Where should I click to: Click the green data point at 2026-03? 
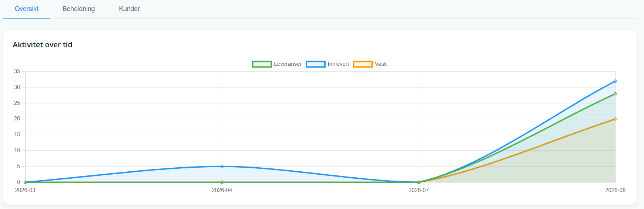click(25, 182)
